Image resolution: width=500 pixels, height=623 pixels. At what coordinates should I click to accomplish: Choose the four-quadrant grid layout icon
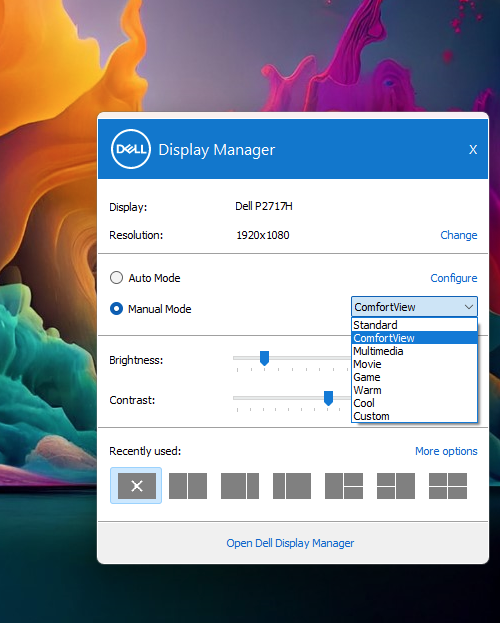click(448, 486)
